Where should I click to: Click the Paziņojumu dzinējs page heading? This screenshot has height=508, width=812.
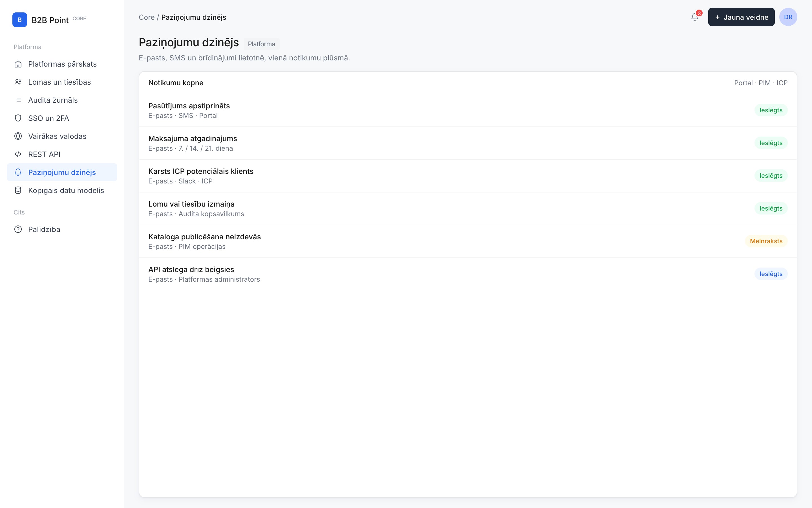coord(189,43)
